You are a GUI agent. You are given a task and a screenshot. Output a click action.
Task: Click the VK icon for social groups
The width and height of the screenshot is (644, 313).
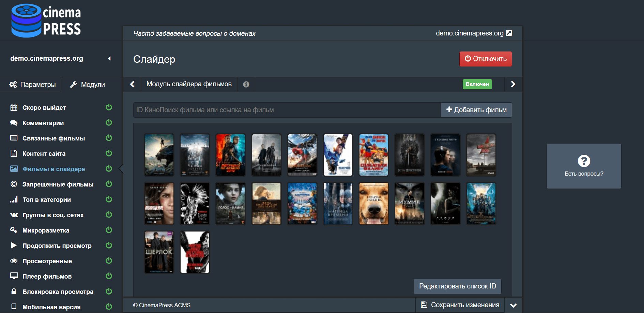[x=14, y=215]
